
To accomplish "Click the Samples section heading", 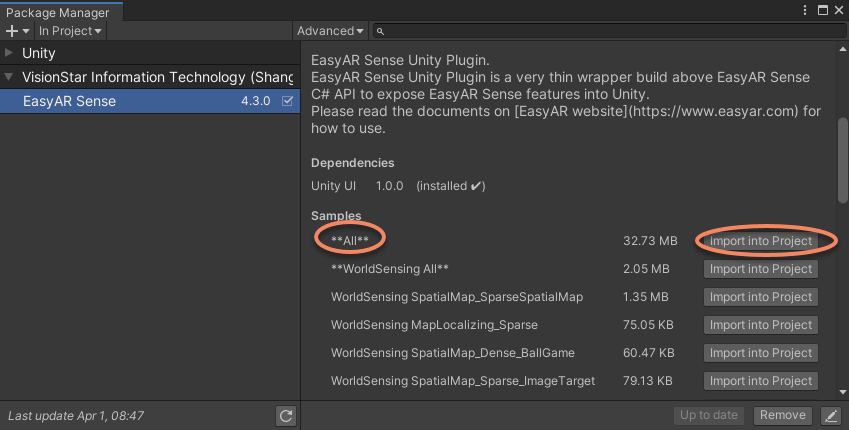I will [336, 216].
